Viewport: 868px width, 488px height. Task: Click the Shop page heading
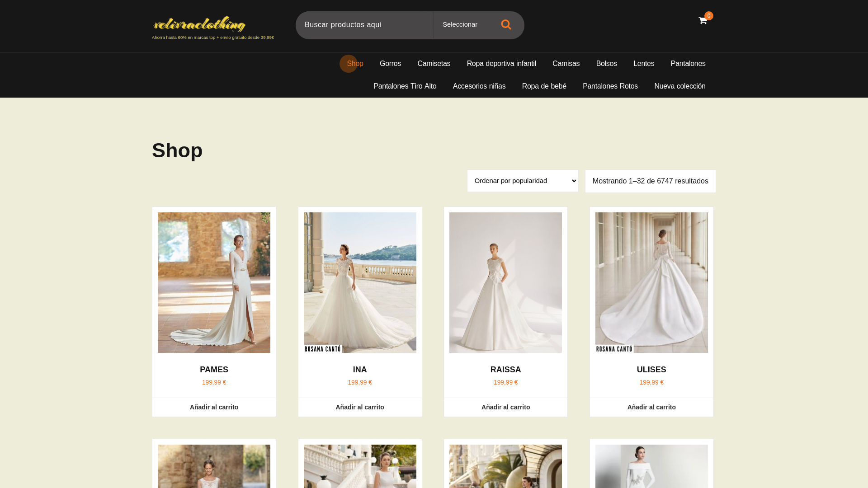click(x=177, y=150)
